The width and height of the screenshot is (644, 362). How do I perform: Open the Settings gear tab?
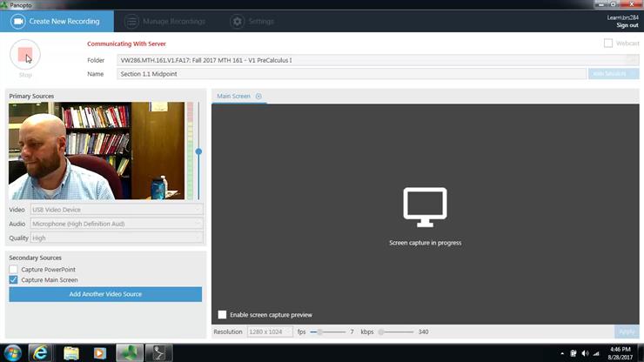pos(252,21)
